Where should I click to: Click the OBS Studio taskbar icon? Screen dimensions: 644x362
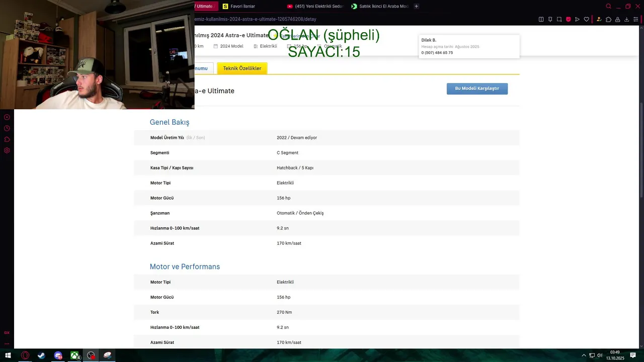click(x=91, y=355)
